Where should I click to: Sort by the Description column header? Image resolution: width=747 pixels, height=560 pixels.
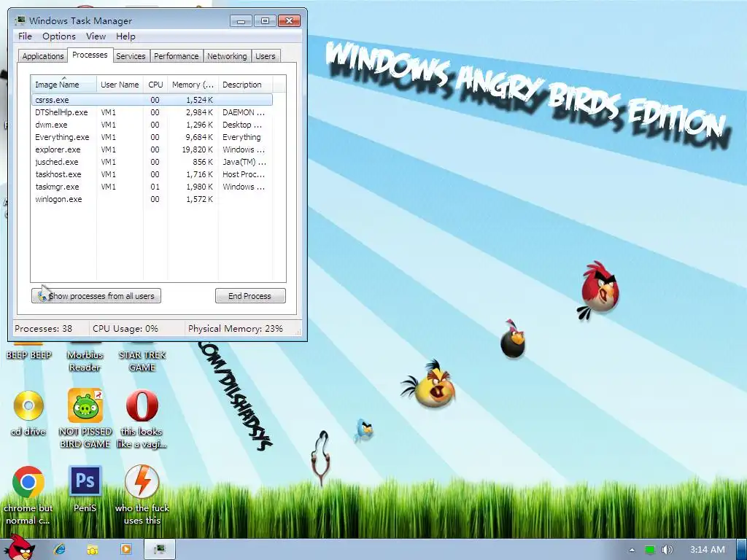tap(245, 85)
